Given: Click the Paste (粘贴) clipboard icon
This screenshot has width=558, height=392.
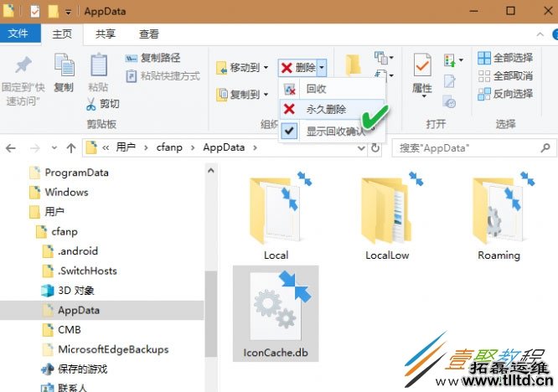Looking at the screenshot, I should click(x=99, y=64).
